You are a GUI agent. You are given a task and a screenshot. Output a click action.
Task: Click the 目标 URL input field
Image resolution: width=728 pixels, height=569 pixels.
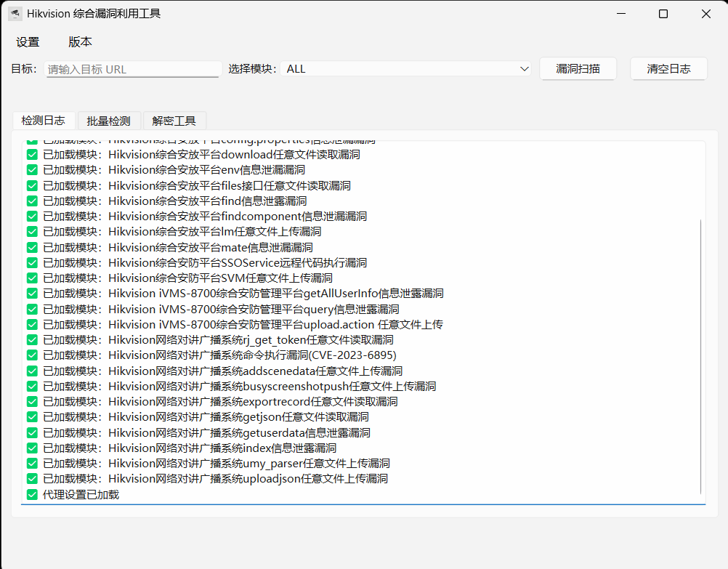(x=131, y=68)
